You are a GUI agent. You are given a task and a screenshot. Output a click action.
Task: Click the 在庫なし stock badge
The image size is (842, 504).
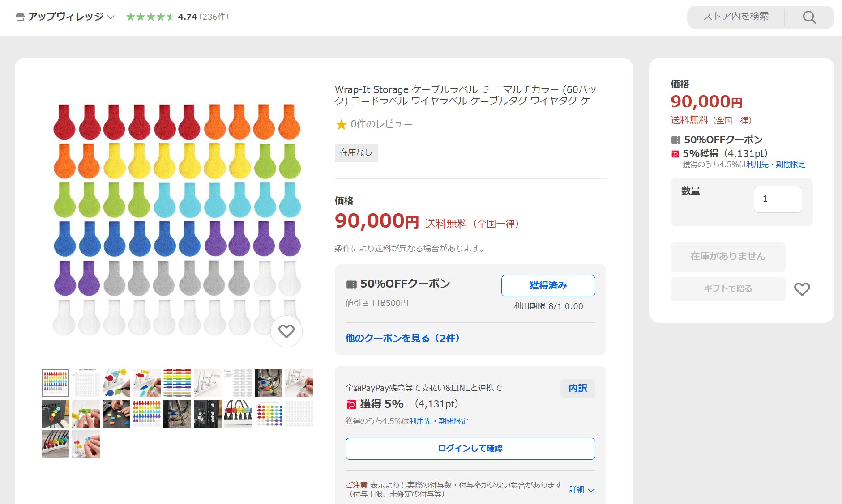pos(356,153)
